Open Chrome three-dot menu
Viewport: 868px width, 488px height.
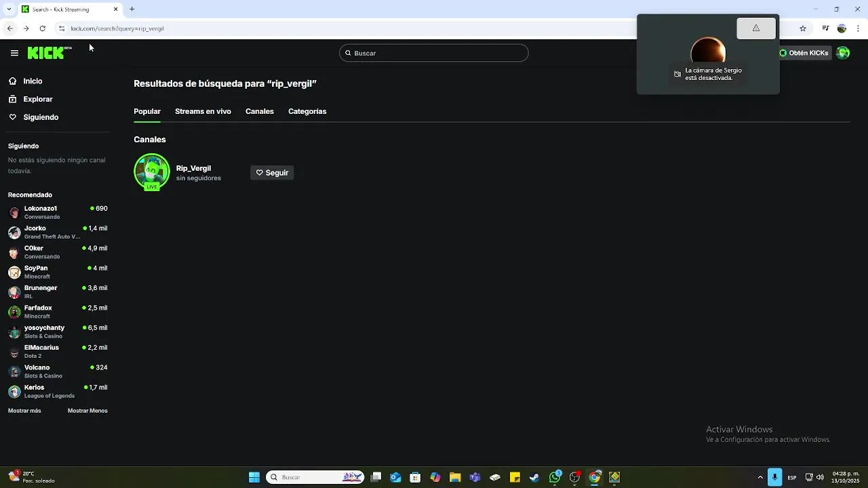(858, 28)
